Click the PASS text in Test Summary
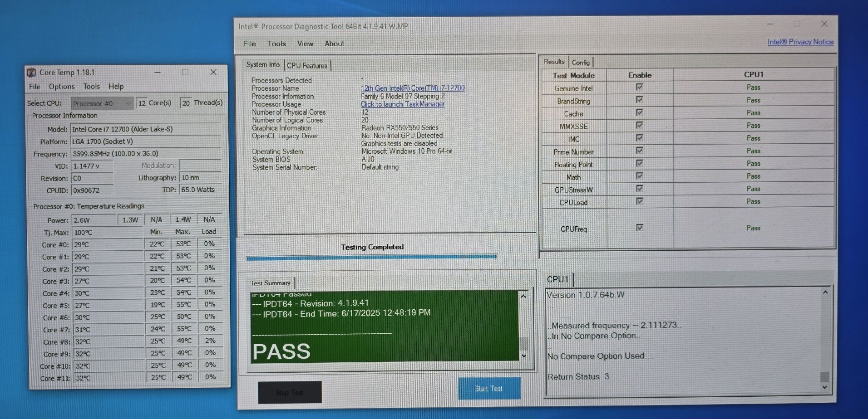Screen dimensions: 868x419 click(281, 351)
